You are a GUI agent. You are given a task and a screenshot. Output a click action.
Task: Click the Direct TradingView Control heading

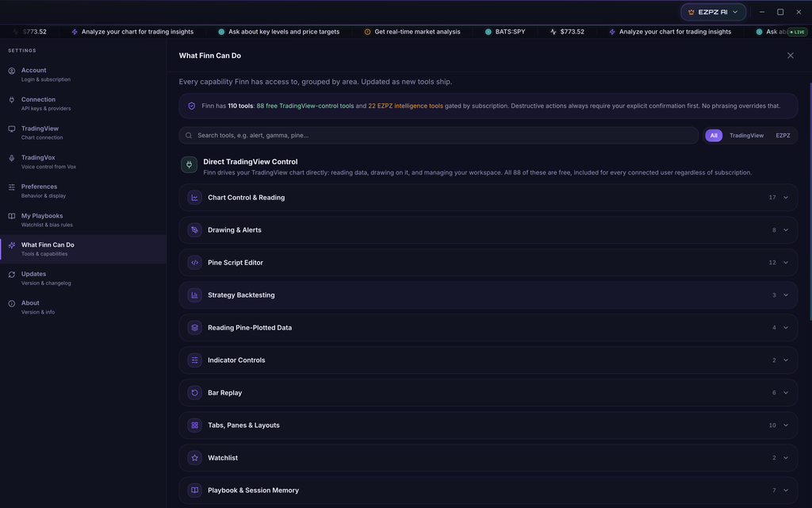[250, 162]
